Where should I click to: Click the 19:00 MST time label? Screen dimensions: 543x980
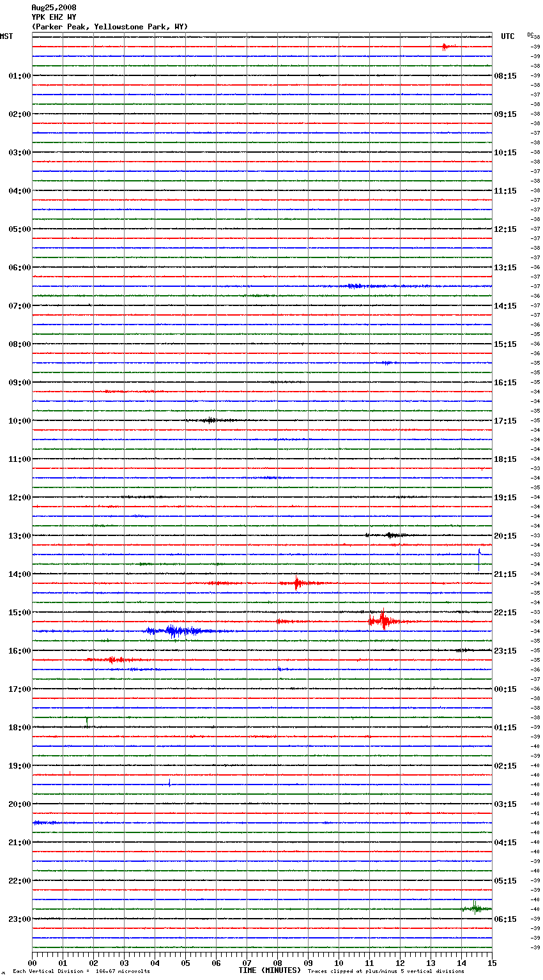[x=20, y=766]
